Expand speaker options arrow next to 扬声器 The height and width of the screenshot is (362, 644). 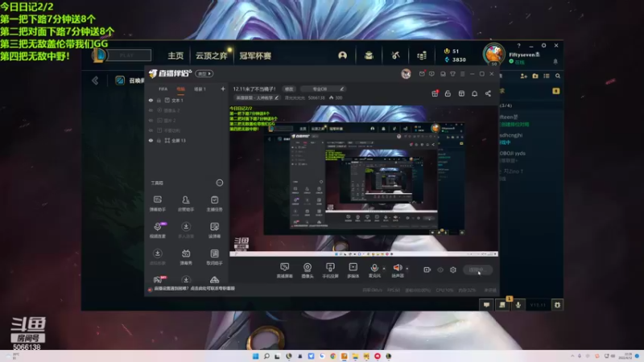pyautogui.click(x=407, y=269)
